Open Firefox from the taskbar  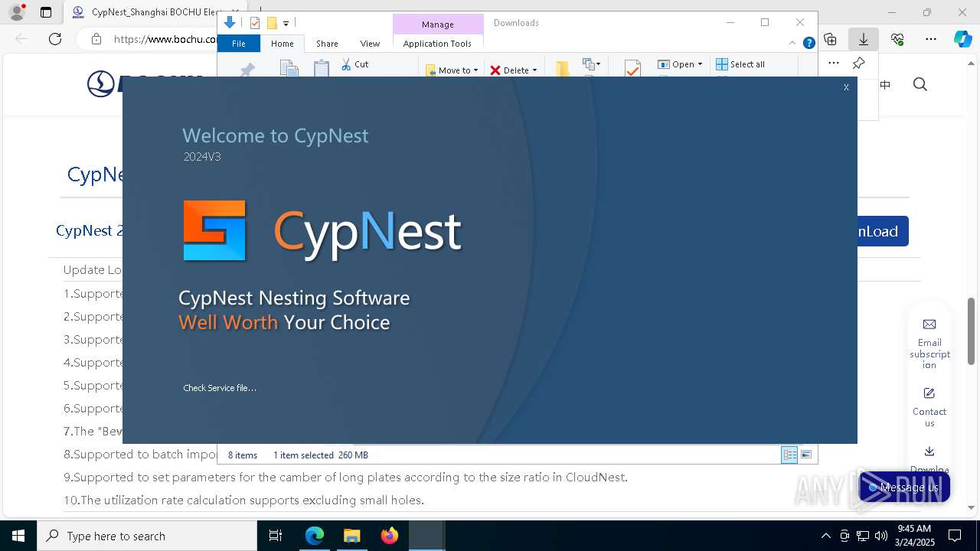tap(389, 536)
